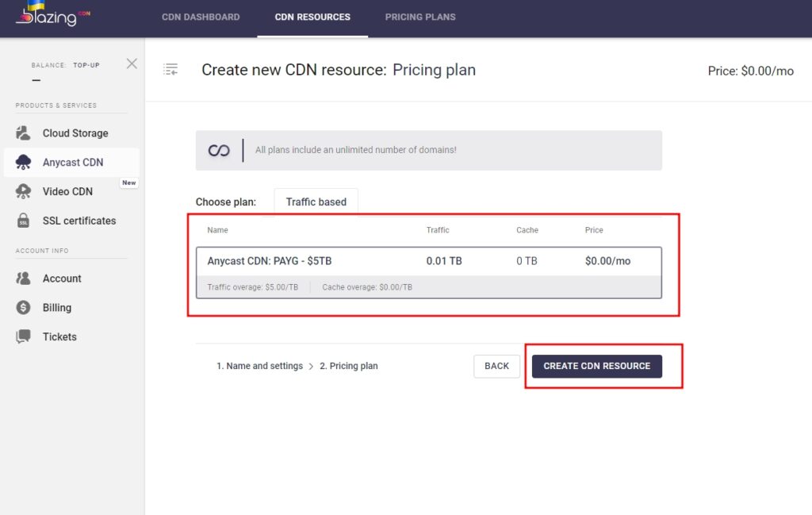
Task: Click the New badge on Video CDN
Action: [128, 183]
